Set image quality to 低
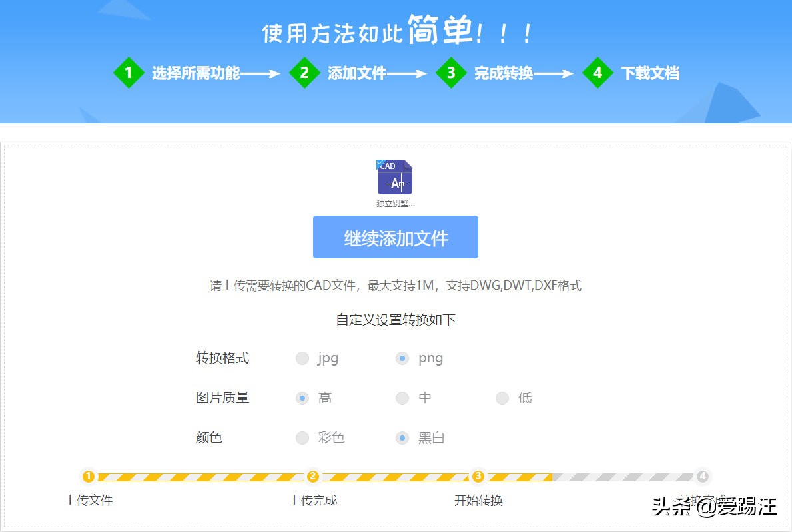 tap(502, 398)
